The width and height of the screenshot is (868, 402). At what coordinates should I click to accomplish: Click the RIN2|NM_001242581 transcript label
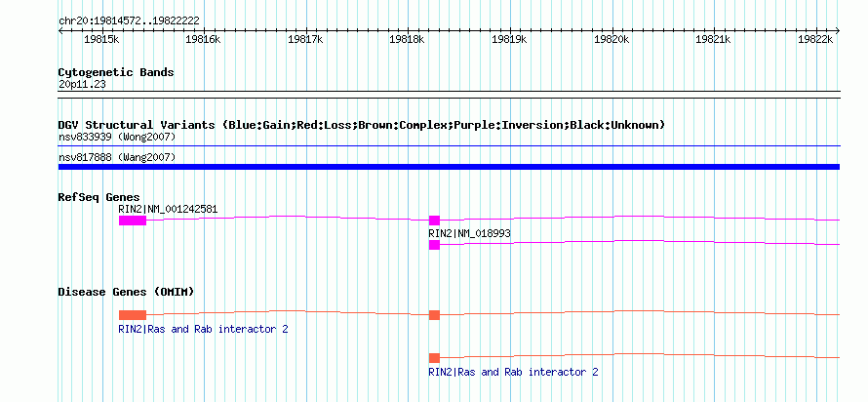(x=168, y=209)
